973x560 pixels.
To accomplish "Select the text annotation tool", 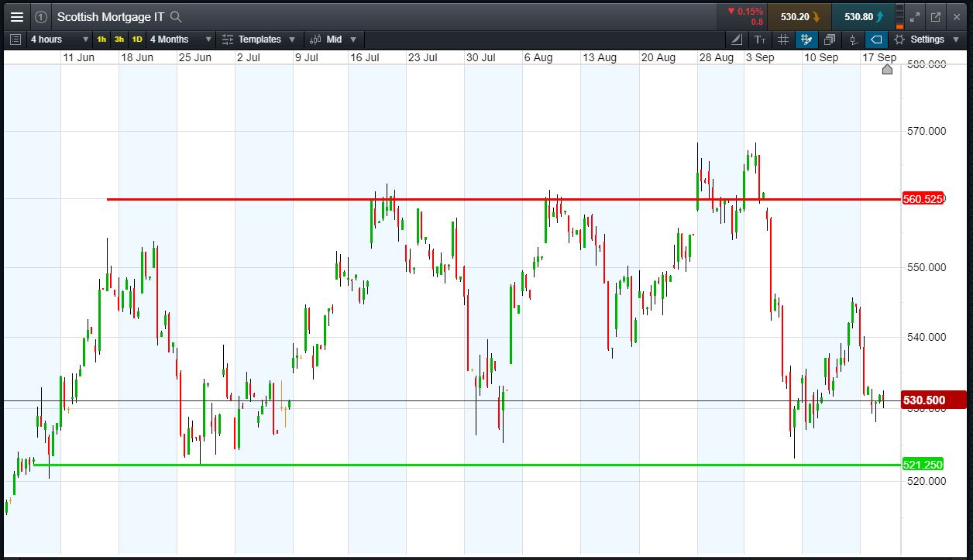I will (760, 40).
